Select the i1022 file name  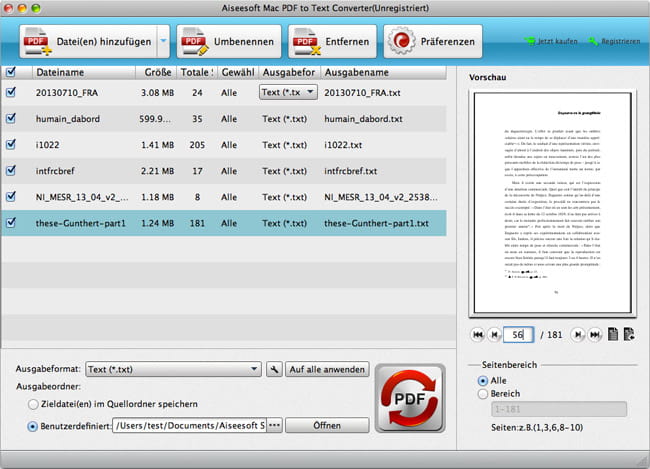coord(47,145)
